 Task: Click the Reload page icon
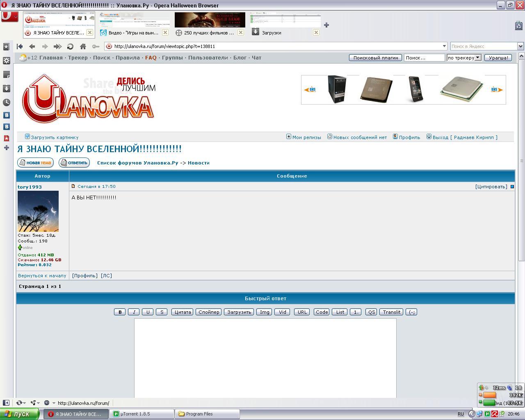coord(70,46)
